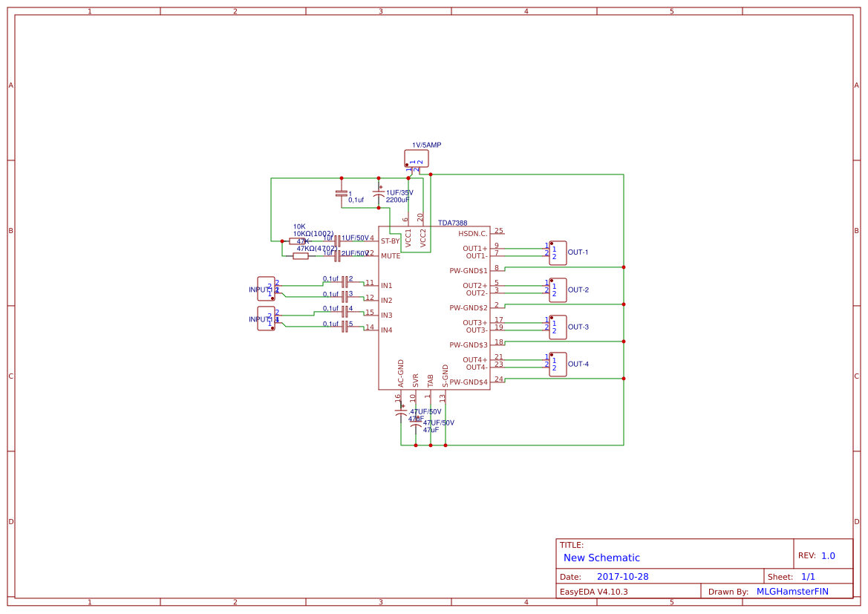Pick the OUT-4 connector symbol
The image size is (868, 614).
pos(558,364)
